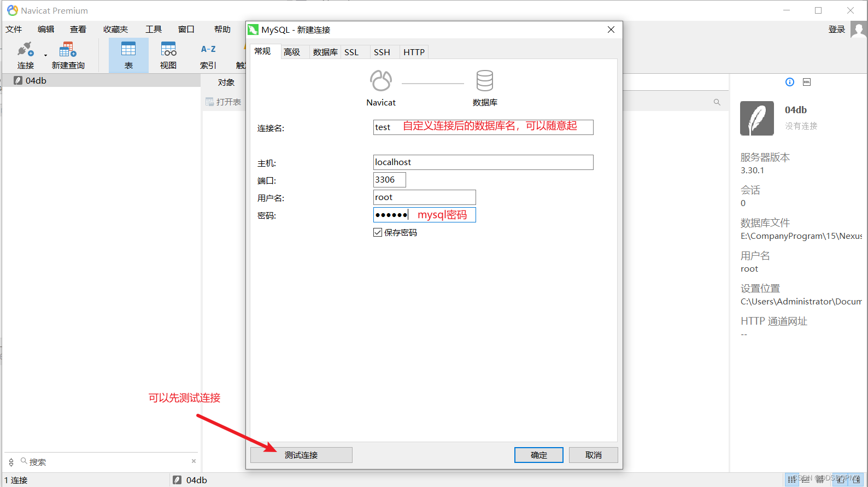Image resolution: width=868 pixels, height=487 pixels.
Task: Open the 编辑 menu
Action: pos(46,29)
